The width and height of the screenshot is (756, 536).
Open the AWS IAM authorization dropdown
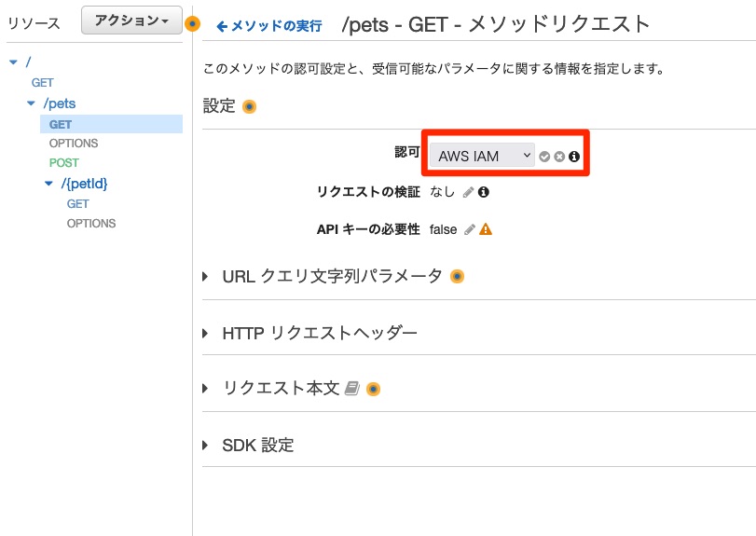[x=482, y=156]
